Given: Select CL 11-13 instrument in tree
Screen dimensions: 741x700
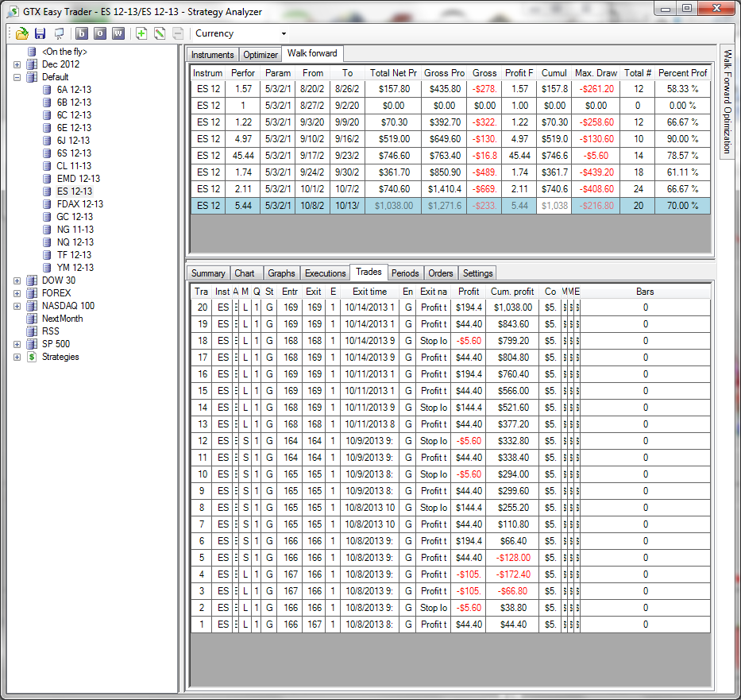Looking at the screenshot, I should pyautogui.click(x=74, y=166).
